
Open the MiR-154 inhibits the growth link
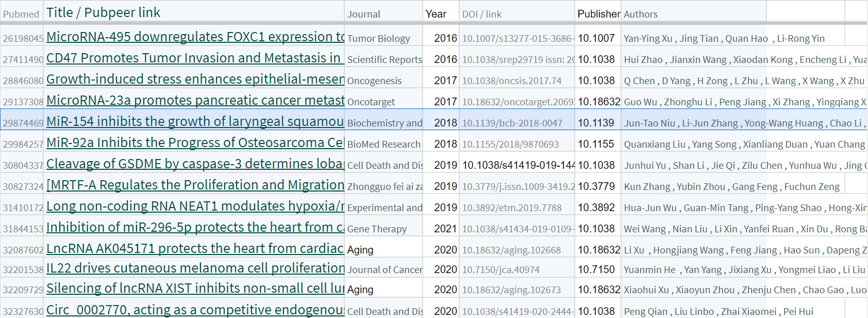[195, 122]
